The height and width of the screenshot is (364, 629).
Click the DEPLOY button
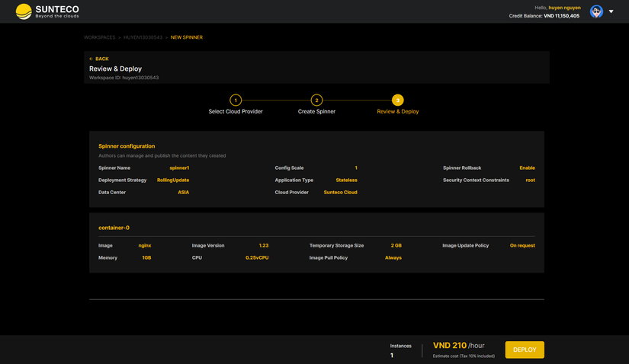click(525, 350)
